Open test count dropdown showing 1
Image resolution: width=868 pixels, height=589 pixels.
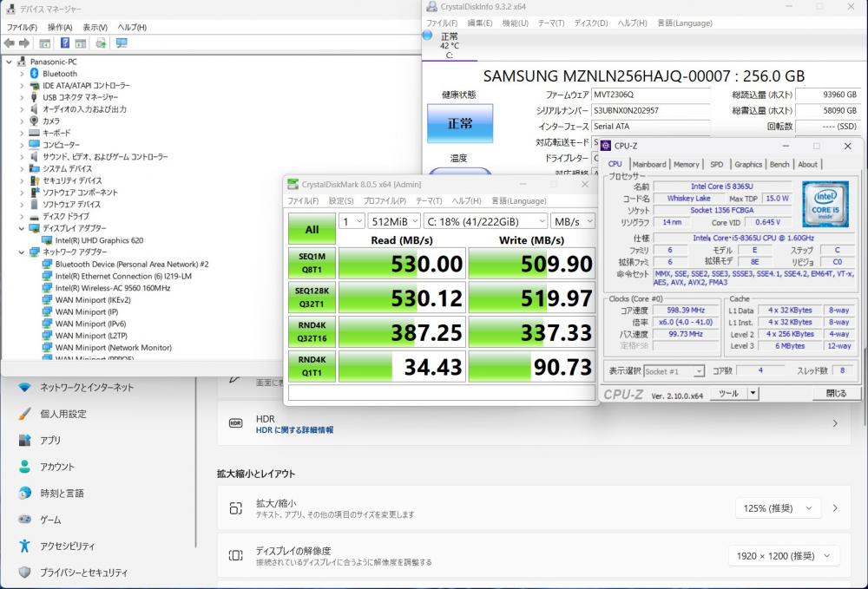coord(352,221)
